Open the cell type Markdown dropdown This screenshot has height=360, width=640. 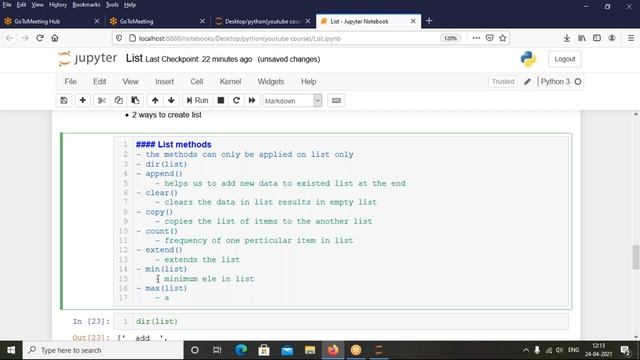(292, 100)
